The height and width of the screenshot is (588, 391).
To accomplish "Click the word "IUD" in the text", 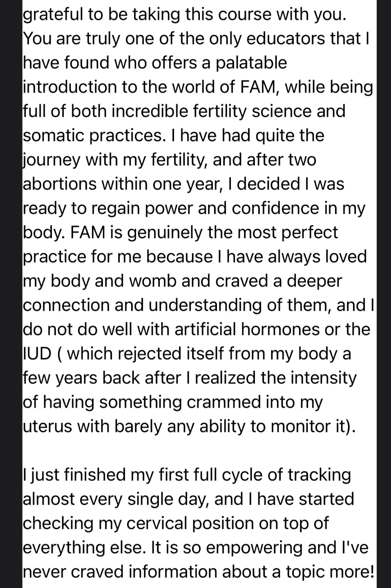I will tap(37, 354).
